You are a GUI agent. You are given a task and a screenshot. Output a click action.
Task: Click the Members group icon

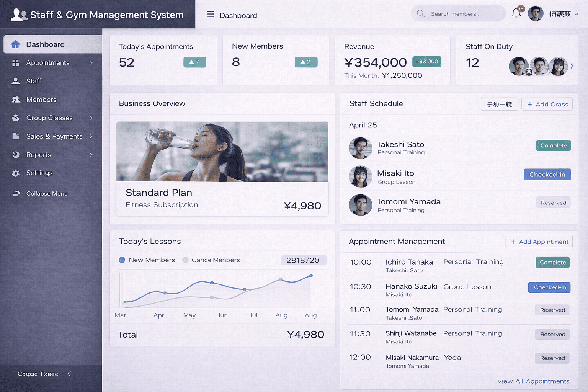pos(16,100)
